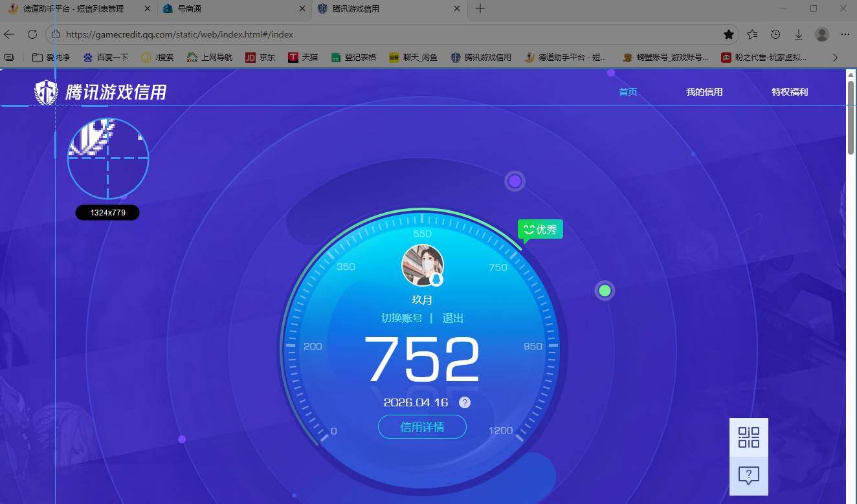Image resolution: width=857 pixels, height=504 pixels.
Task: Click the 切换账号 link
Action: (x=401, y=318)
